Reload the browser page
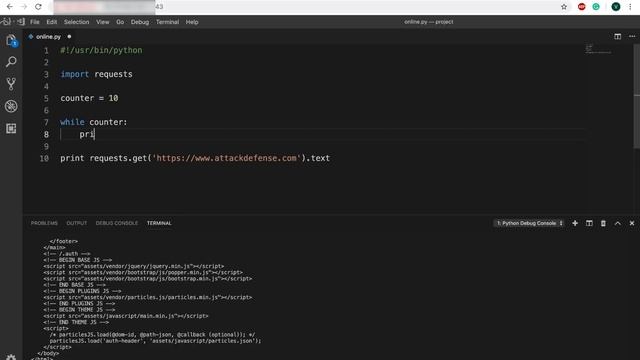640x360 pixels. click(x=38, y=7)
